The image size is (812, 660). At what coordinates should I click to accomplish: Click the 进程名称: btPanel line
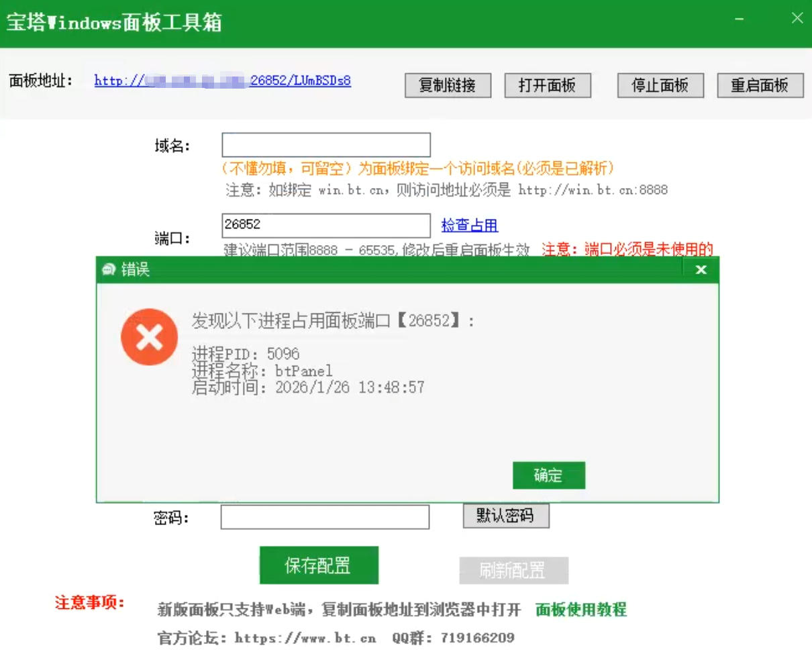(262, 371)
